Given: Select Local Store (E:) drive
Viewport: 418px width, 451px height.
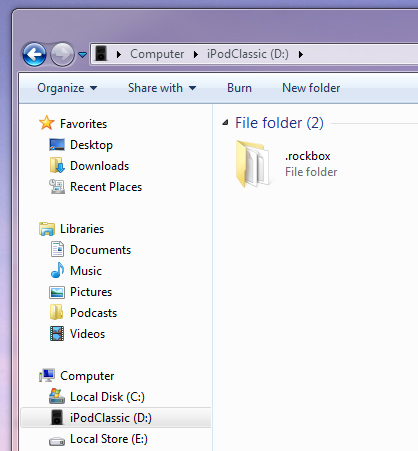Looking at the screenshot, I should [x=109, y=439].
